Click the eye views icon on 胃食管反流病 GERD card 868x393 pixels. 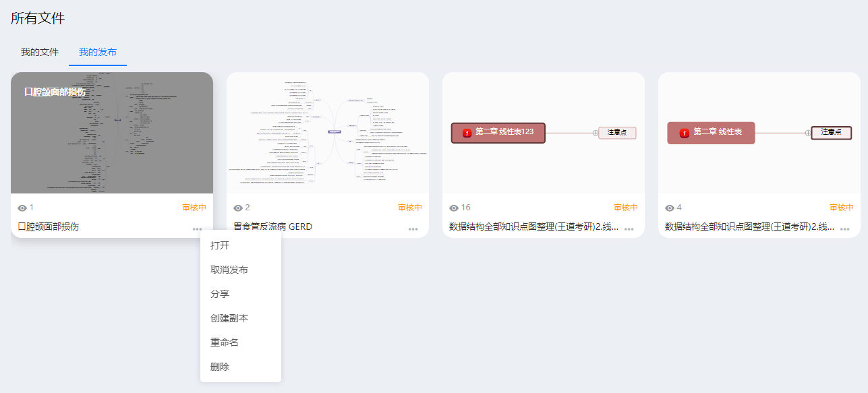(238, 208)
